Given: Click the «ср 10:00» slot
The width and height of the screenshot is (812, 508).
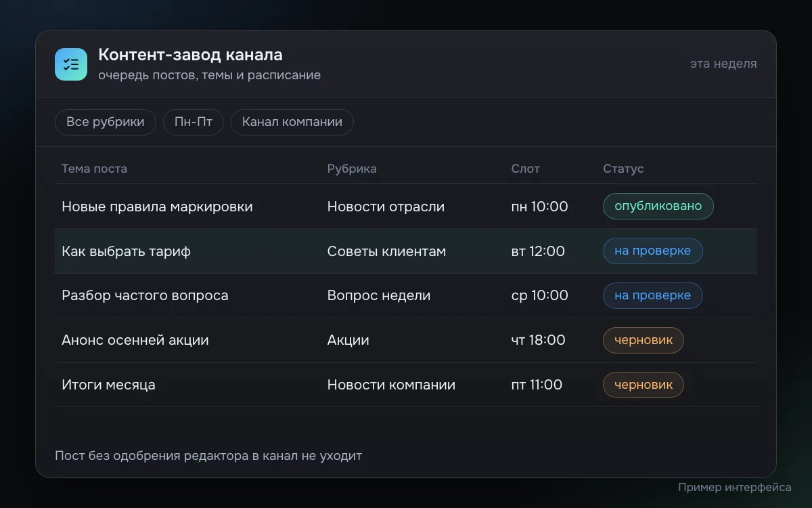Looking at the screenshot, I should [x=540, y=296].
